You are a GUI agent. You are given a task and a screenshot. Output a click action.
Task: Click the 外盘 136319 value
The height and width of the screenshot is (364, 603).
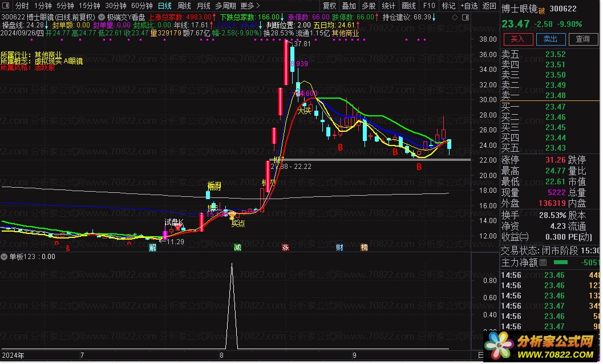click(x=552, y=203)
